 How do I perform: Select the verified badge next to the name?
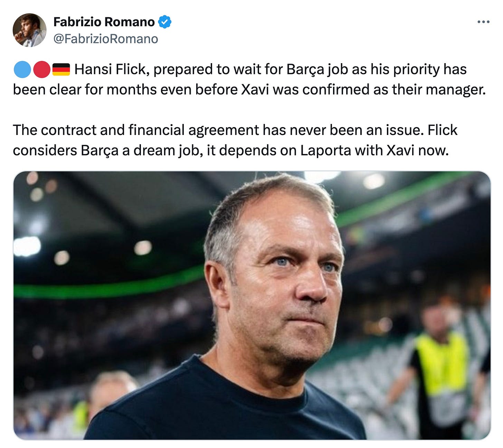pos(165,21)
